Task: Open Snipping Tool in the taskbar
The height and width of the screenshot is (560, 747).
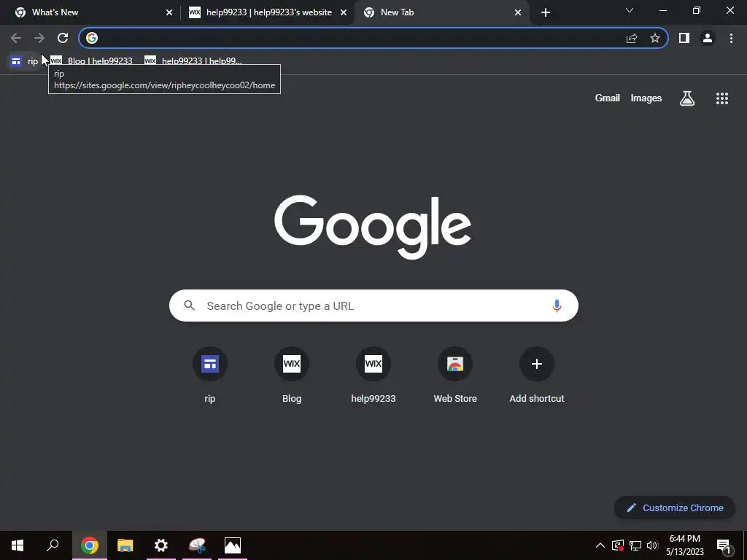Action: click(197, 545)
